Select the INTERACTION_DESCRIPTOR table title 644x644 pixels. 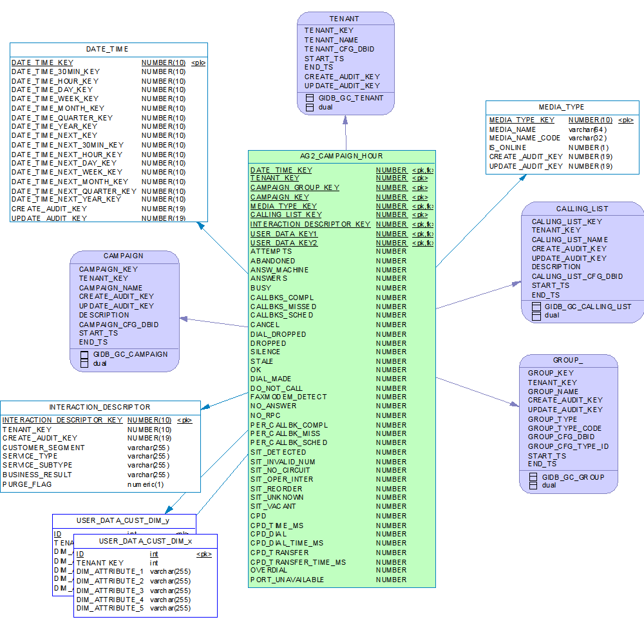point(100,407)
